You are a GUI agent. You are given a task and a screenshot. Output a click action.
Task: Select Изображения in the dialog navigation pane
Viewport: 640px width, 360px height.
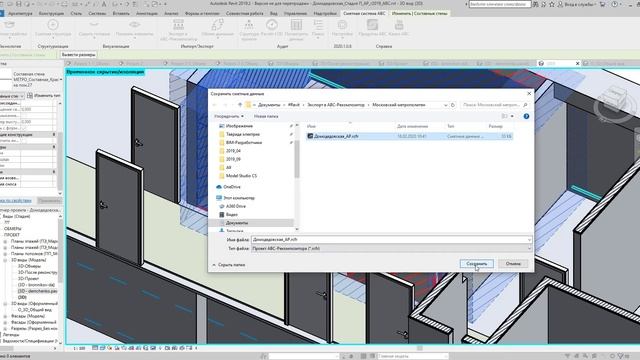[x=239, y=126]
